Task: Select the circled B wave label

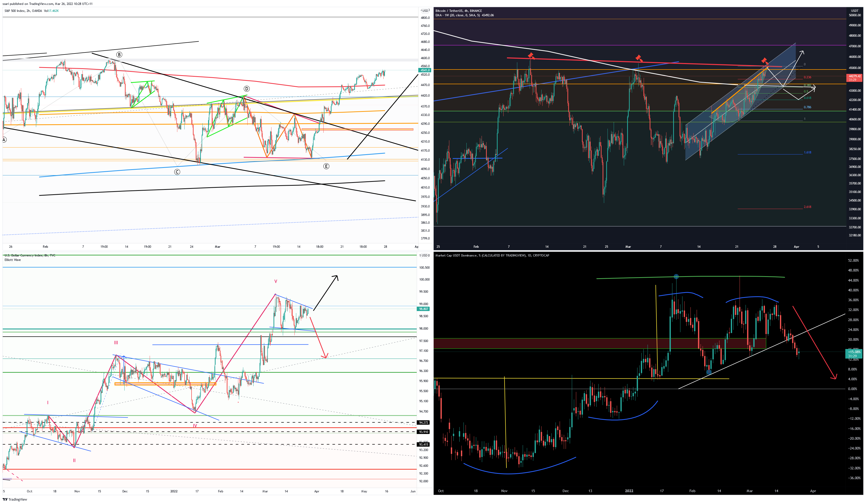Action: 119,55
